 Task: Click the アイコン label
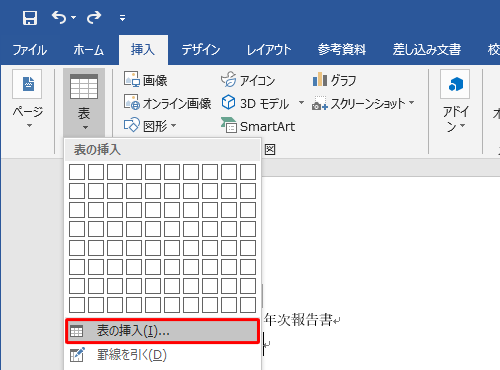[257, 80]
